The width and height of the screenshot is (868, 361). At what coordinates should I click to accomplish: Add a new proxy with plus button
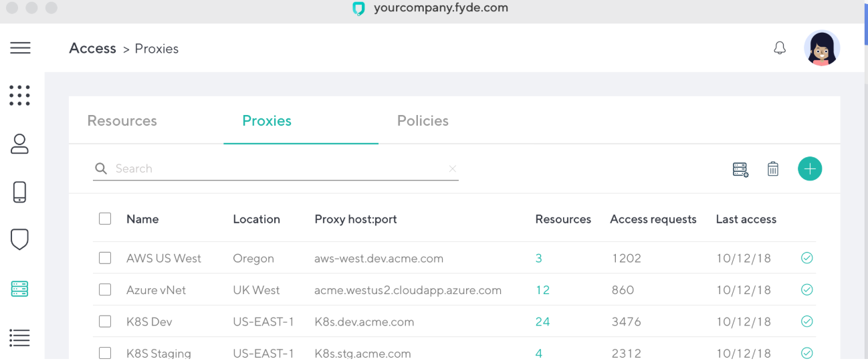pyautogui.click(x=810, y=169)
